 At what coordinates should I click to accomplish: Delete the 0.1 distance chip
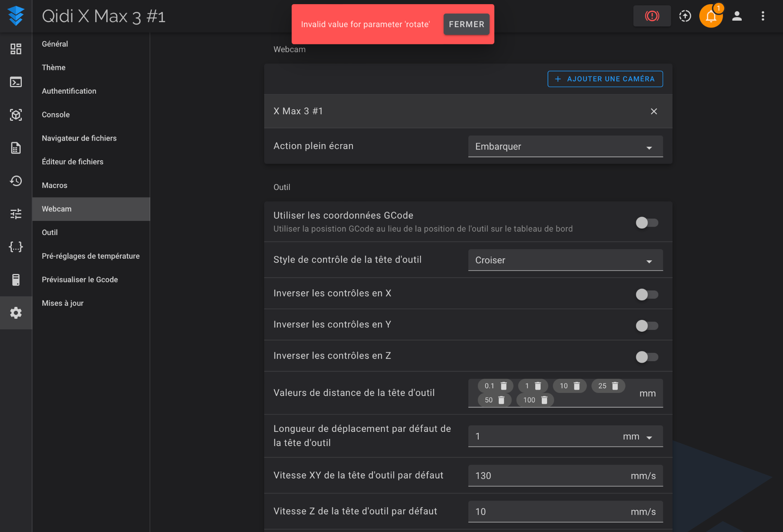(x=504, y=386)
